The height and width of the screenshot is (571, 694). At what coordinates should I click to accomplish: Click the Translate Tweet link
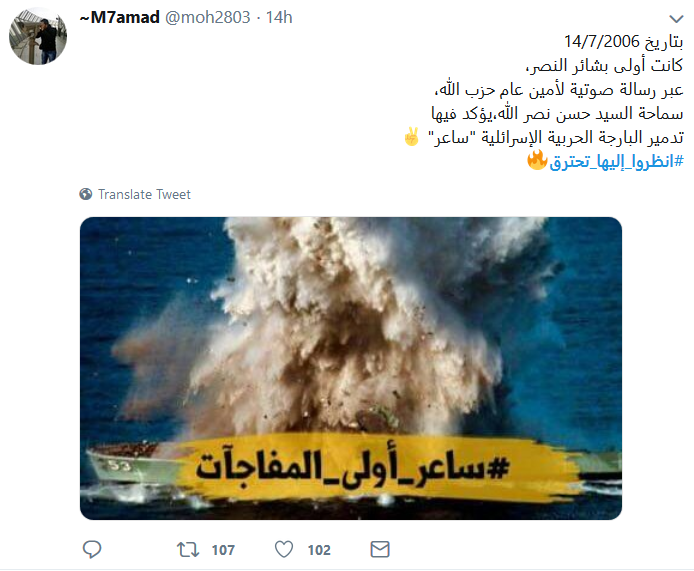pos(144,194)
